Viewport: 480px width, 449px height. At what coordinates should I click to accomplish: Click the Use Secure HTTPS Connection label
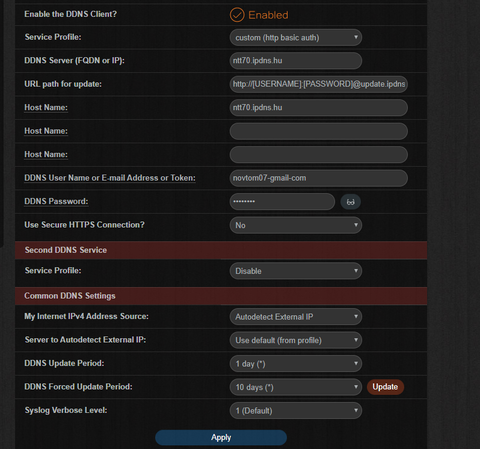(x=84, y=225)
